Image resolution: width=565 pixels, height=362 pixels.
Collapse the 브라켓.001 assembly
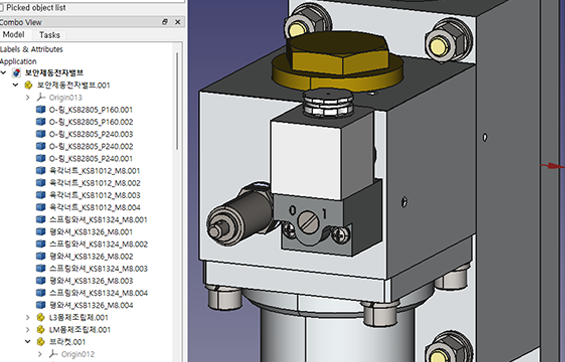(28, 341)
